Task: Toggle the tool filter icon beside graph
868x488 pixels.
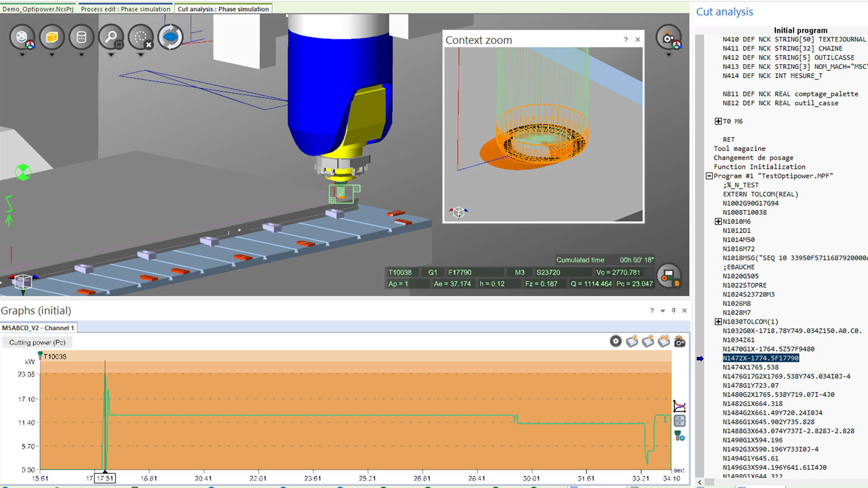Action: 679,436
